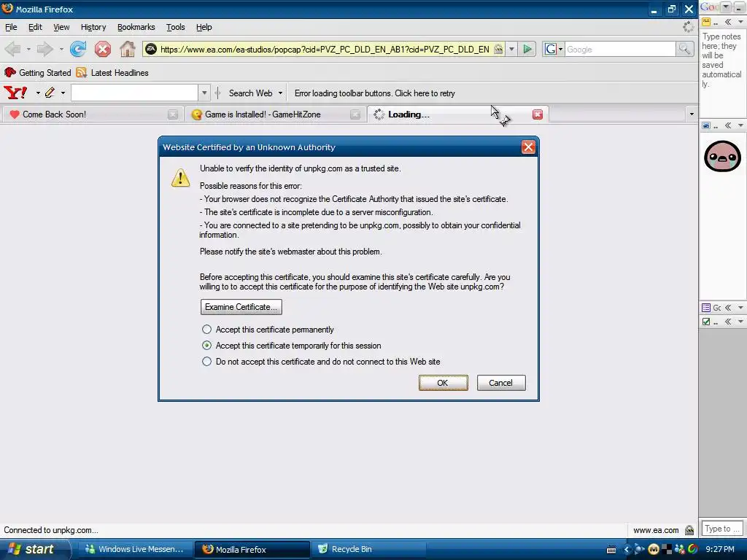The image size is (747, 560).
Task: Switch to Game is Installed - GameHitZone tab
Action: pyautogui.click(x=274, y=114)
